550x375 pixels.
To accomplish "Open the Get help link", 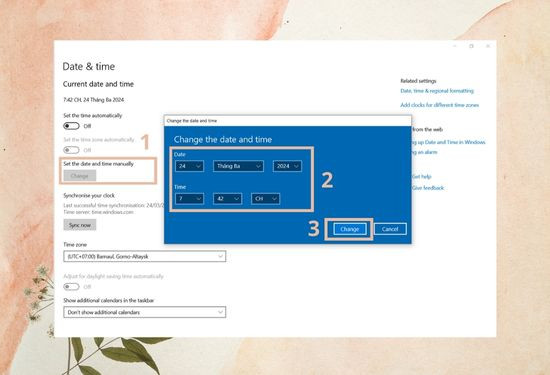I will click(x=422, y=176).
